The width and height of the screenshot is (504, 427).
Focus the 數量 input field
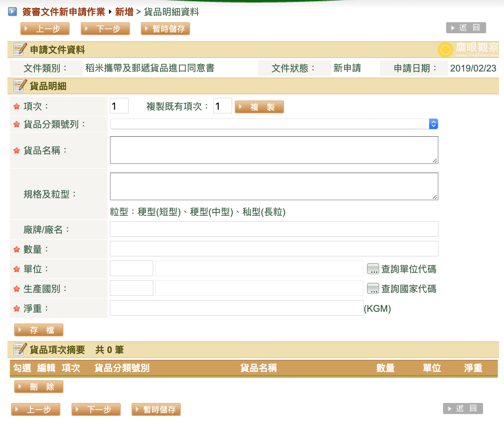click(x=274, y=249)
